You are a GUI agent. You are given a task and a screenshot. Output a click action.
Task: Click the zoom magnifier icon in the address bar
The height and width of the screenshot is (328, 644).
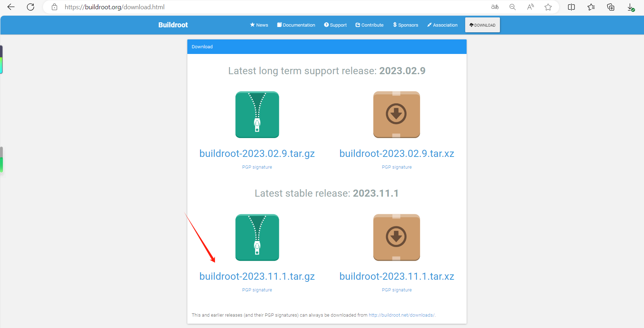pyautogui.click(x=512, y=7)
